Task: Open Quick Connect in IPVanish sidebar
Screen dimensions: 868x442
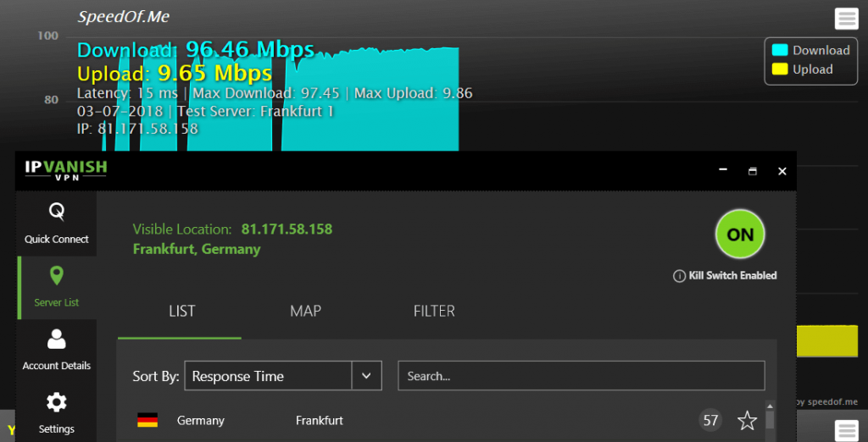Action: [x=57, y=224]
